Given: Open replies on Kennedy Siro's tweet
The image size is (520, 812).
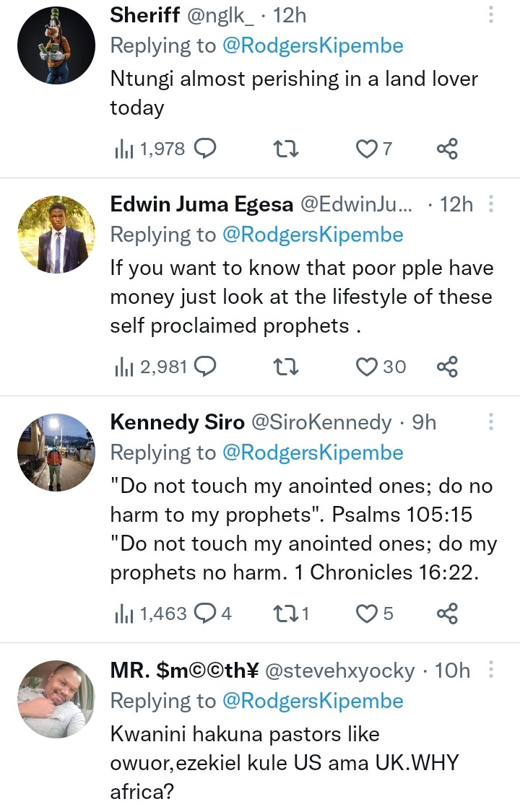Looking at the screenshot, I should (x=206, y=614).
